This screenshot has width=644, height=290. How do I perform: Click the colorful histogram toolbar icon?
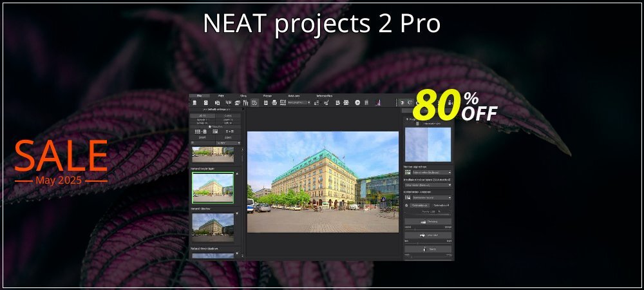point(377,102)
